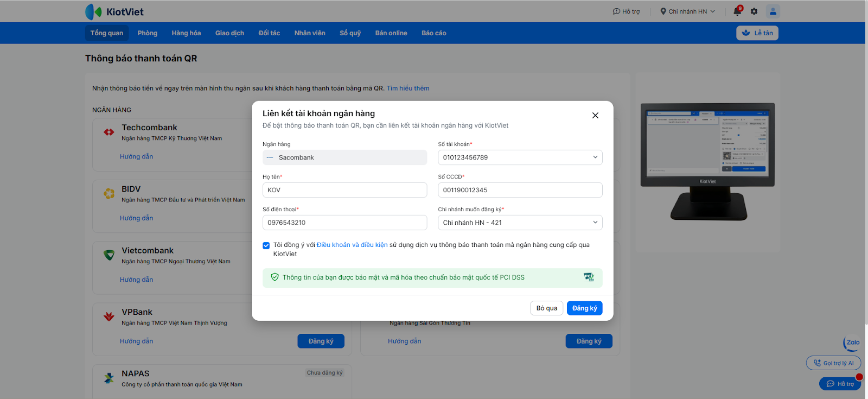This screenshot has width=868, height=399.
Task: Click the Bỏ qua button
Action: (x=547, y=308)
